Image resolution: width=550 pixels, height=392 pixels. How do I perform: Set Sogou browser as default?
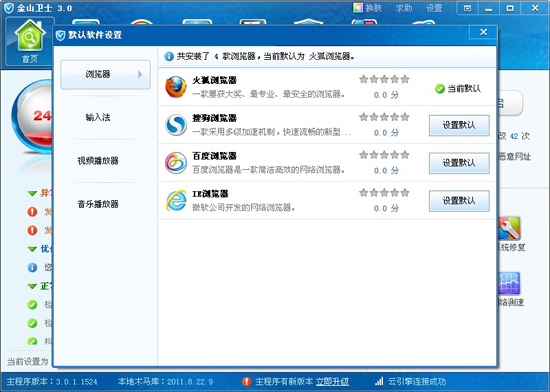pos(459,125)
